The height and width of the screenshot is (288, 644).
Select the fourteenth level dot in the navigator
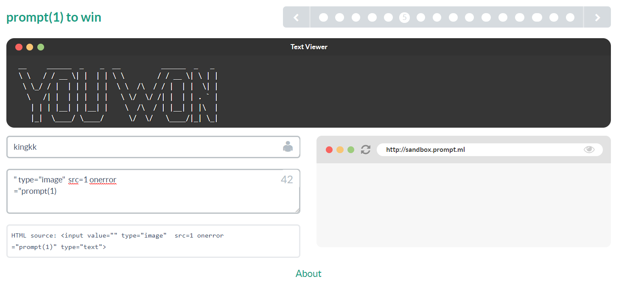click(537, 17)
